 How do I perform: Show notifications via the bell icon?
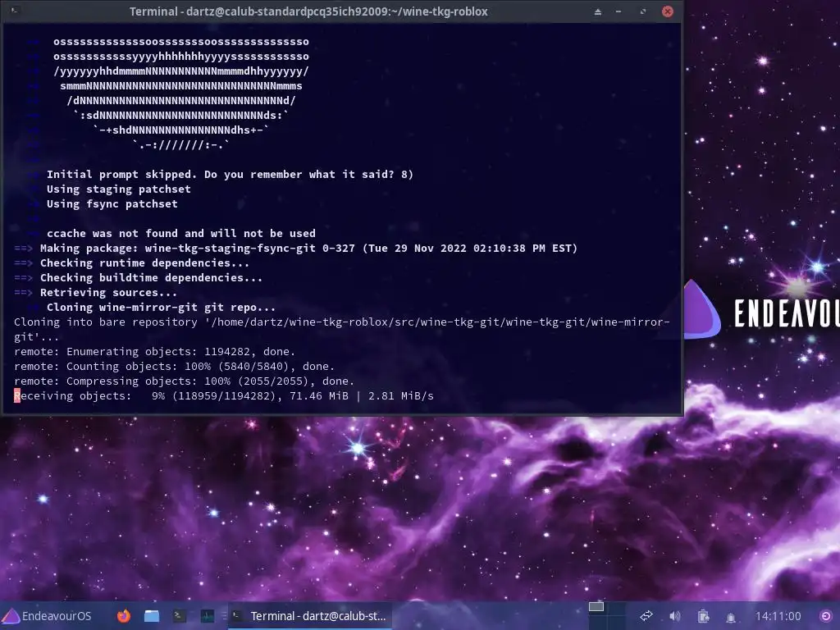coord(731,617)
